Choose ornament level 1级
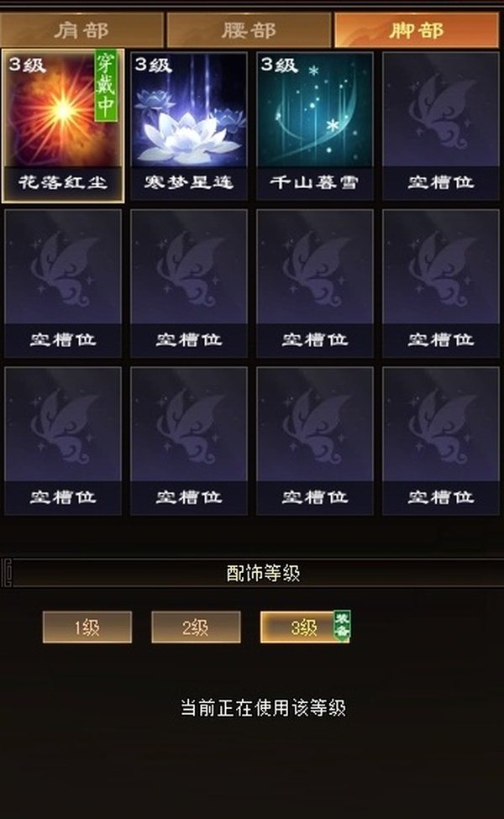This screenshot has height=819, width=504. (x=87, y=627)
